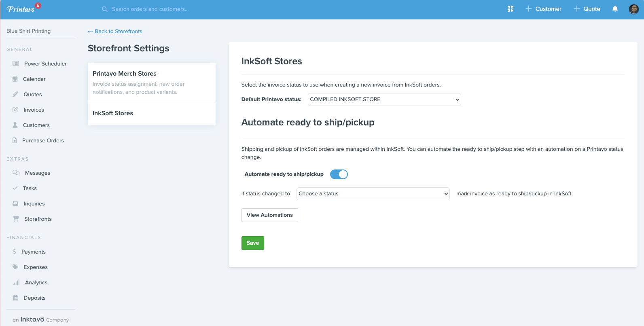Click the Blue Shirt Printing account name
This screenshot has width=644, height=326.
[29, 31]
